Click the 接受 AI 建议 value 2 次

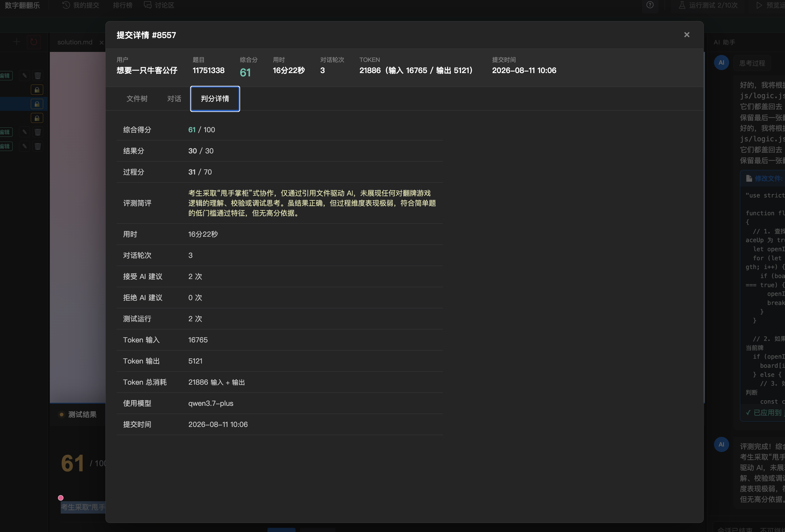point(195,277)
